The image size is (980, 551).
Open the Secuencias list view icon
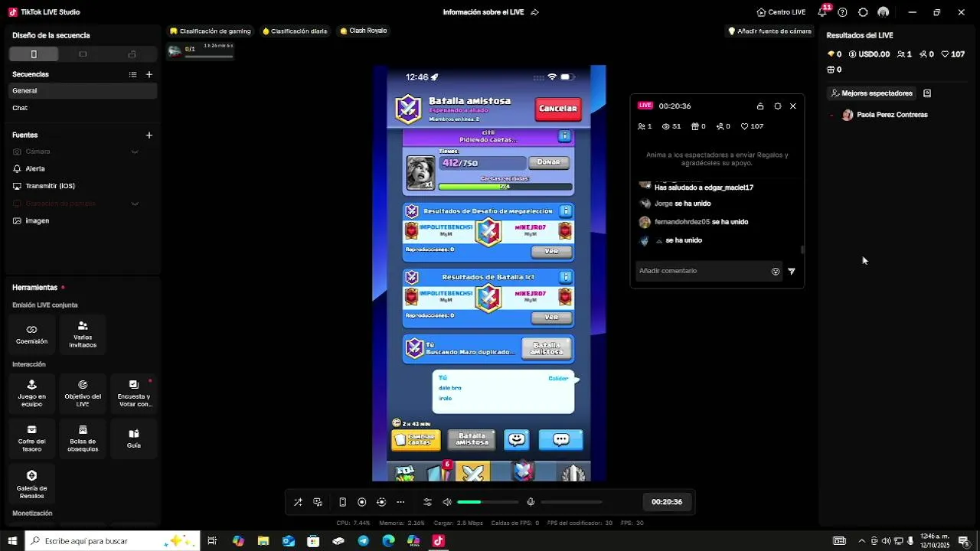click(132, 74)
